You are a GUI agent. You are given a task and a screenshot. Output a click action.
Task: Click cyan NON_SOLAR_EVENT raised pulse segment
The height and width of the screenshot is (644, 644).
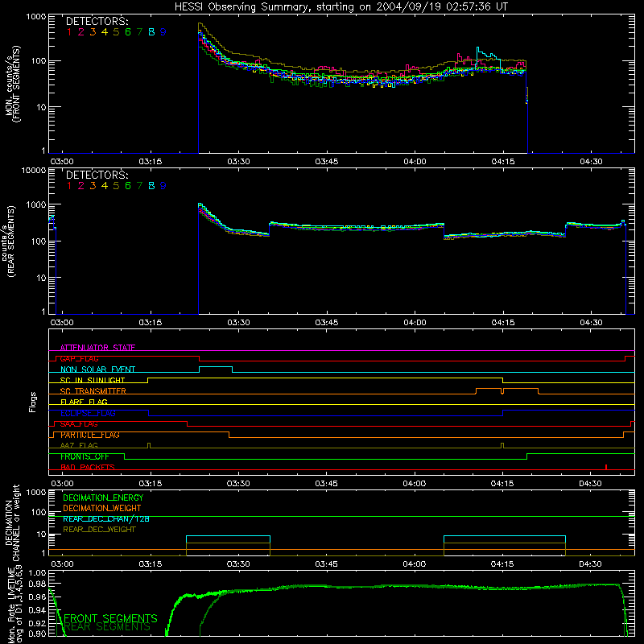coord(216,367)
